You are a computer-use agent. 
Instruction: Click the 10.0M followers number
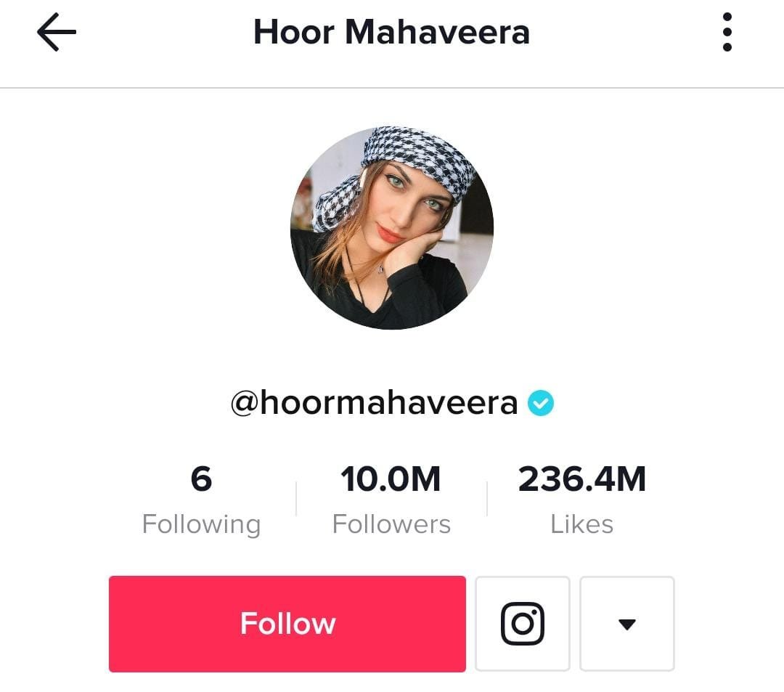pyautogui.click(x=391, y=479)
